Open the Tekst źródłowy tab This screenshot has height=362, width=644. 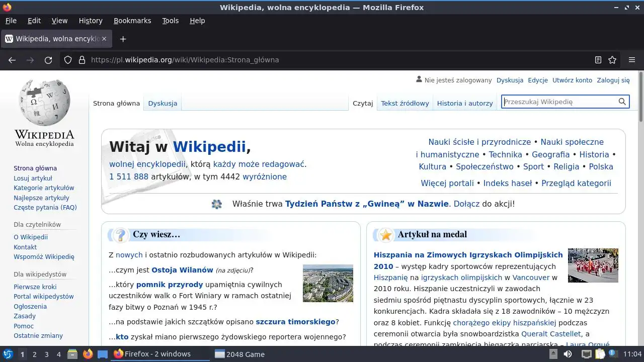pos(405,103)
